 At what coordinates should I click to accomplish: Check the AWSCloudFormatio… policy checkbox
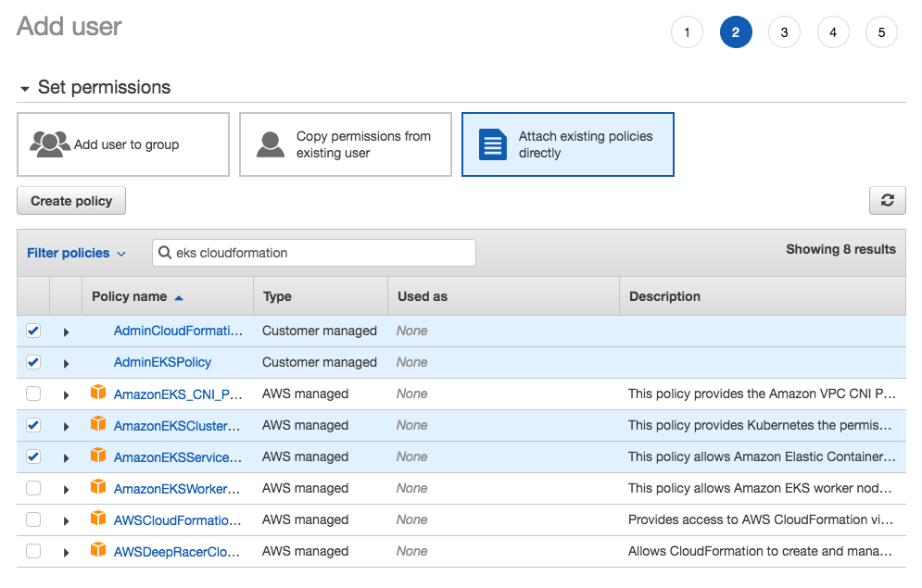[33, 519]
